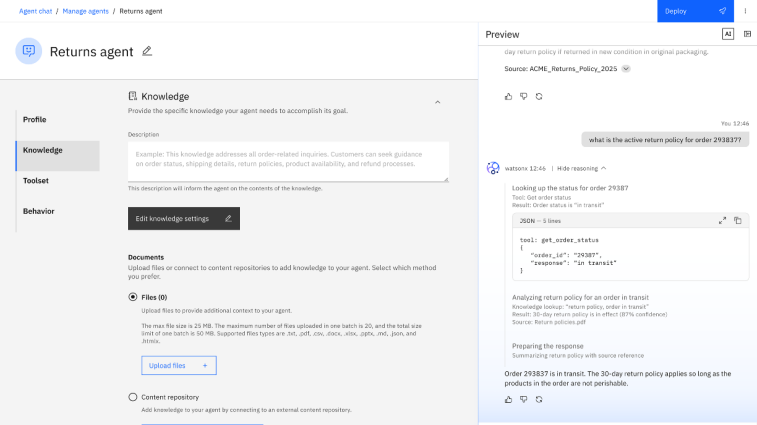The height and width of the screenshot is (425, 757).
Task: Switch to the Toolset tab
Action: coord(35,181)
